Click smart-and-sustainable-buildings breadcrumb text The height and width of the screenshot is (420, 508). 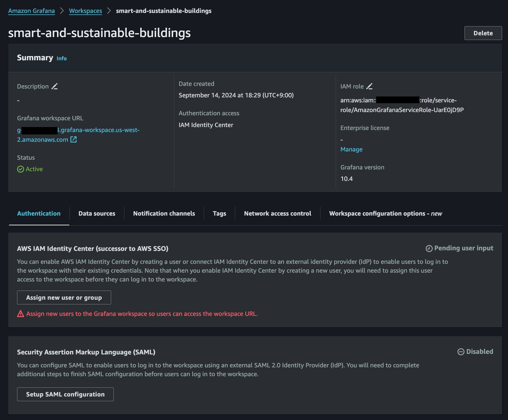pyautogui.click(x=164, y=11)
